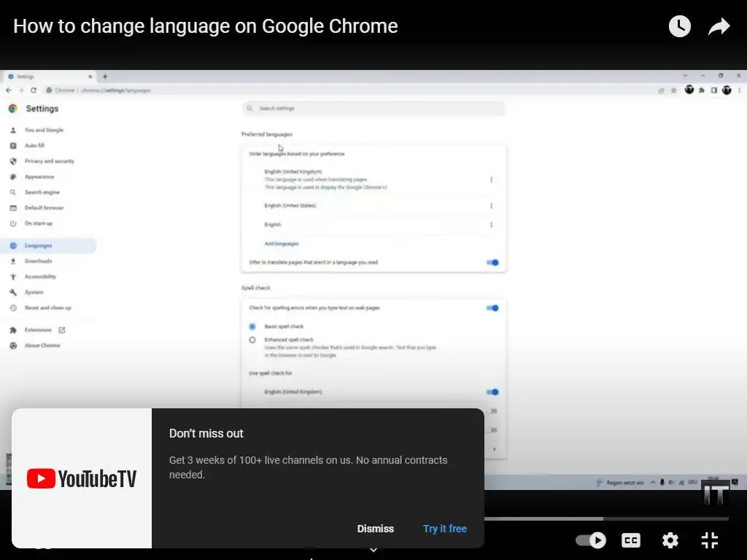Expand the chevron below the promotion

coord(373,550)
